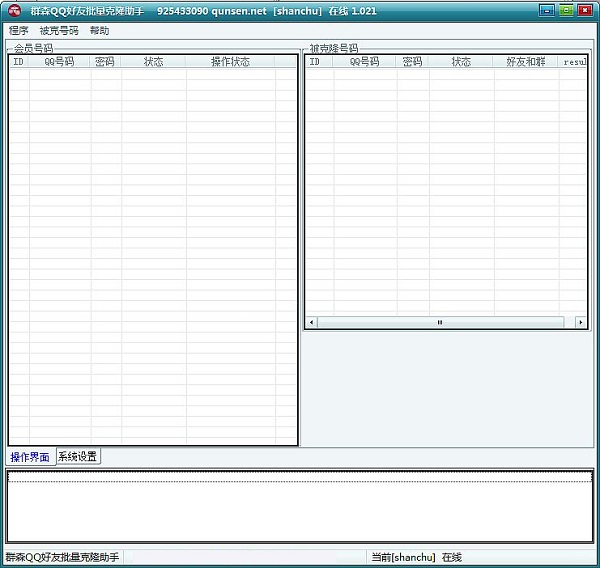Switch to the 操作界面 tab
This screenshot has width=600, height=568.
click(x=30, y=457)
